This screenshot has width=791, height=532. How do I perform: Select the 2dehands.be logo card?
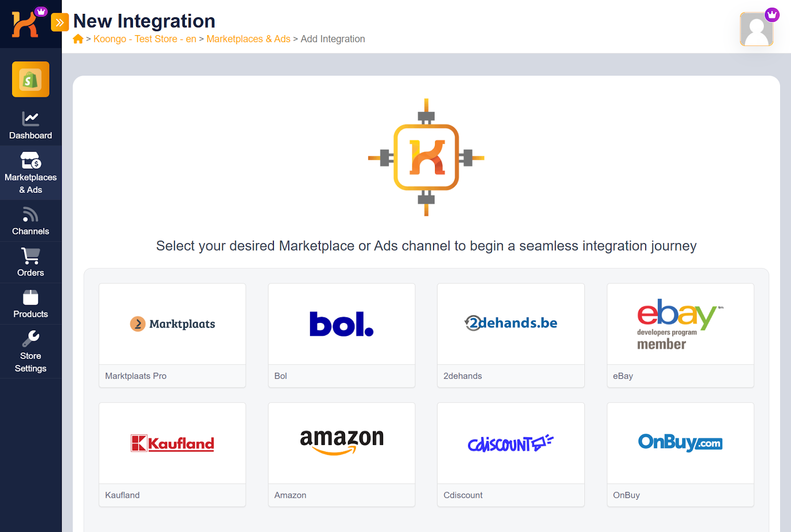point(511,324)
